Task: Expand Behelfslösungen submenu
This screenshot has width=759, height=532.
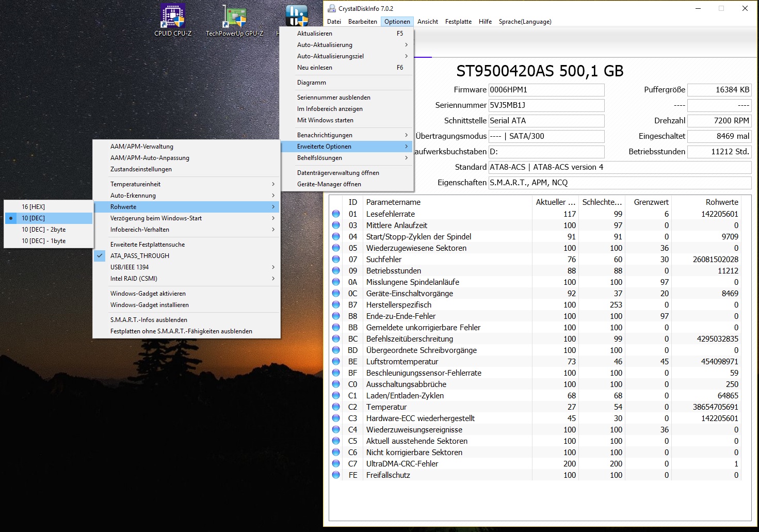Action: (x=346, y=158)
